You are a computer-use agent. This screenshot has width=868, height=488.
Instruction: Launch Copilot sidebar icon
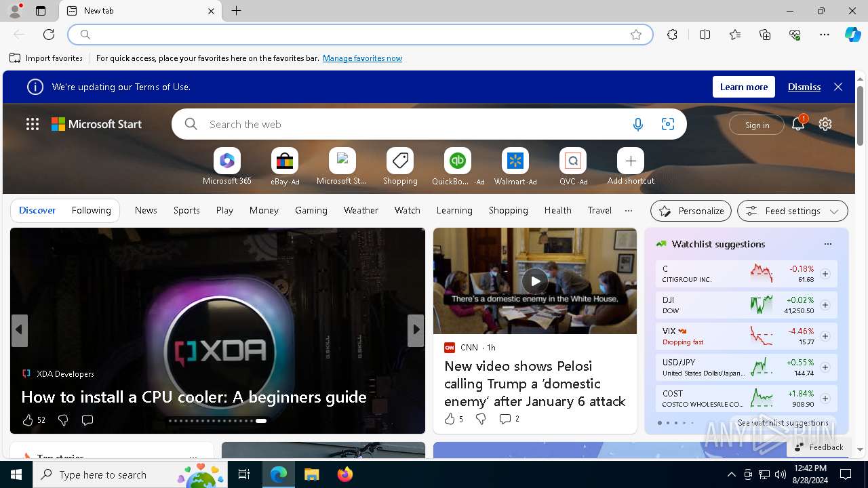(x=852, y=35)
